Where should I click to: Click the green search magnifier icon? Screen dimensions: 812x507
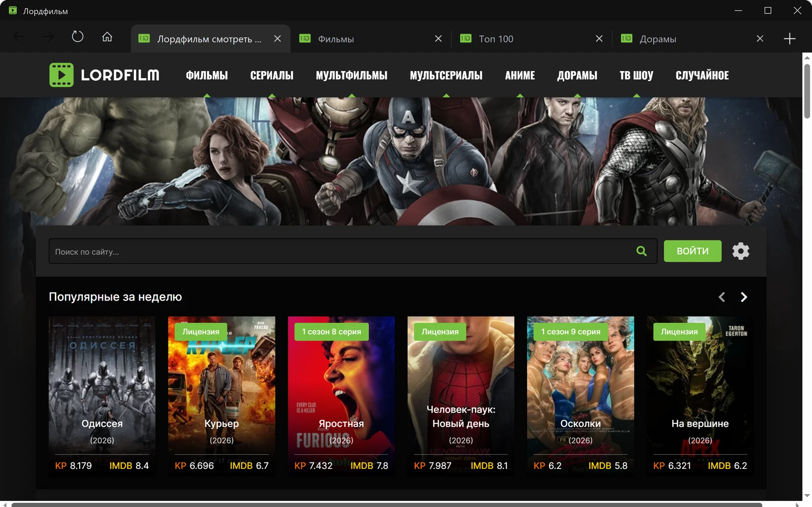[641, 251]
